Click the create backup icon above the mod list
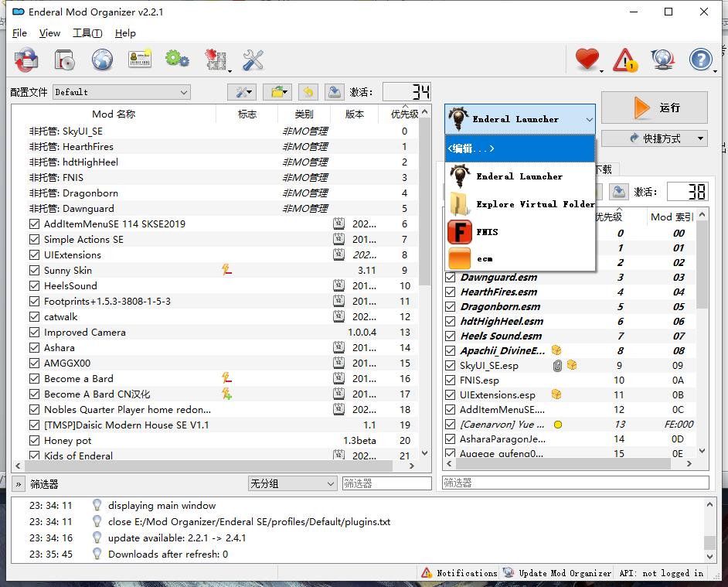Image resolution: width=728 pixels, height=587 pixels. pos(334,92)
